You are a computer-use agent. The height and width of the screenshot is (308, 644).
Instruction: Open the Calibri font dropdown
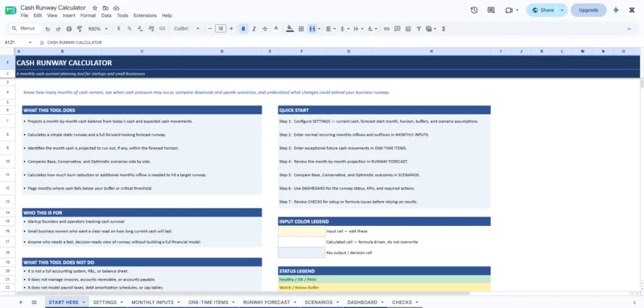[186, 29]
